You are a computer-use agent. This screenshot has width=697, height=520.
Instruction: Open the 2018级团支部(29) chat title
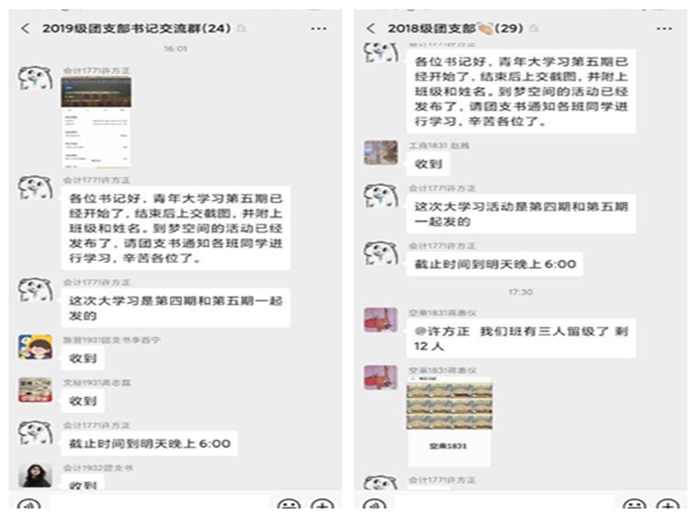(455, 28)
